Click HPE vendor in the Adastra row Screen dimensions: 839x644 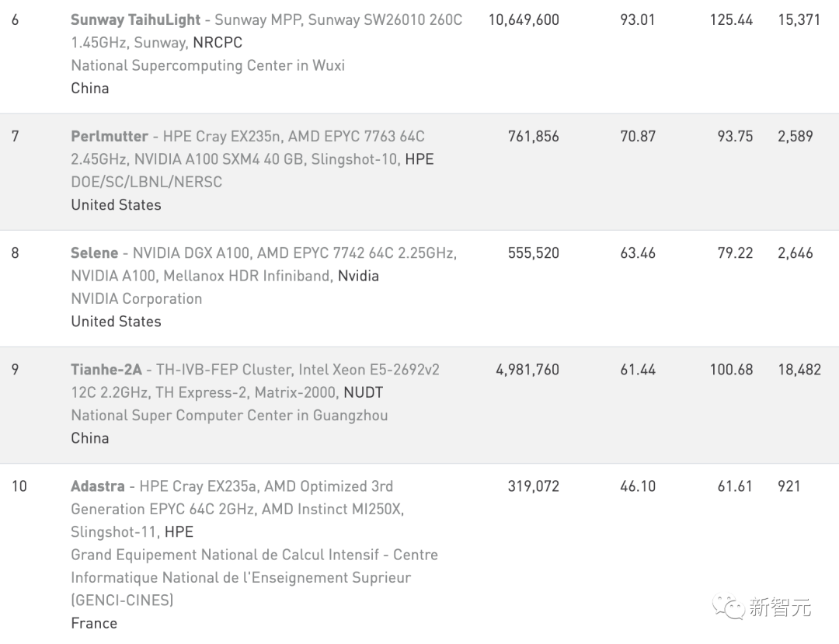[179, 532]
